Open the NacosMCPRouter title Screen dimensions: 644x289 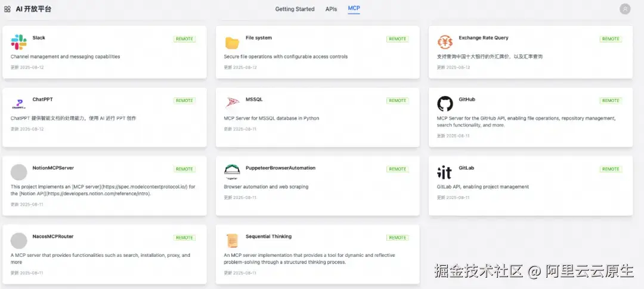click(x=53, y=237)
